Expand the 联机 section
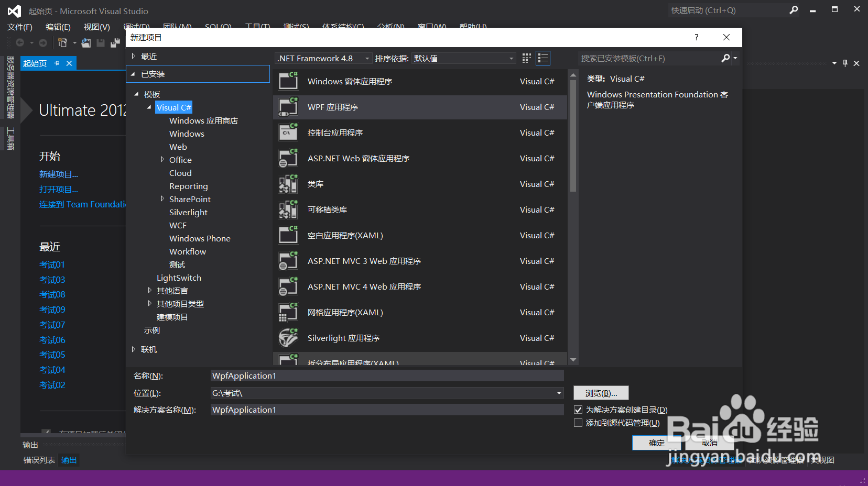This screenshot has width=868, height=486. tap(134, 349)
